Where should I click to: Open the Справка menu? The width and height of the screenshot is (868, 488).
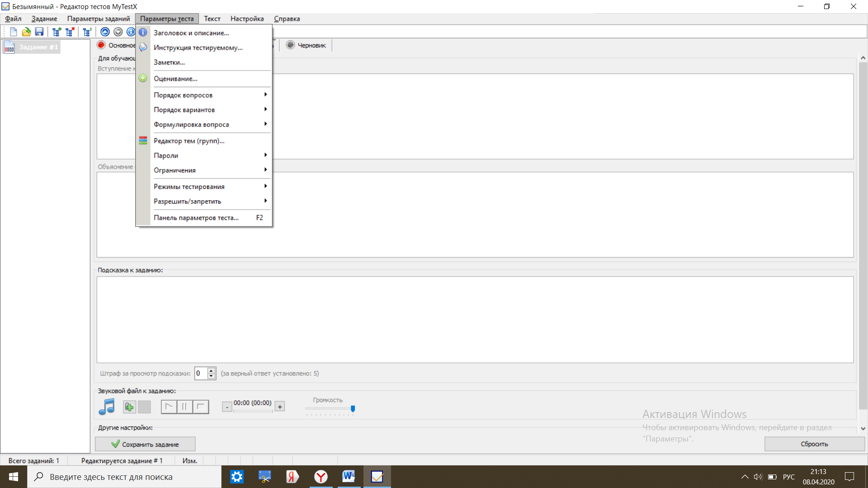click(x=287, y=19)
